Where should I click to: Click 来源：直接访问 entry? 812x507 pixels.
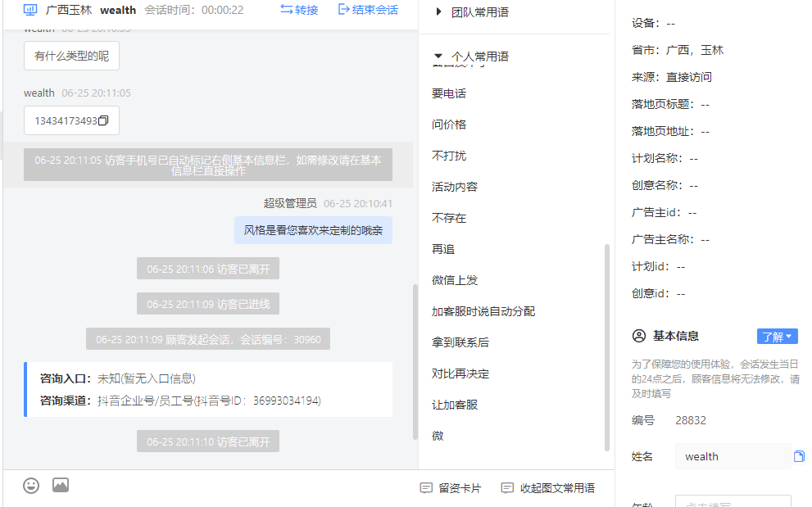click(672, 77)
